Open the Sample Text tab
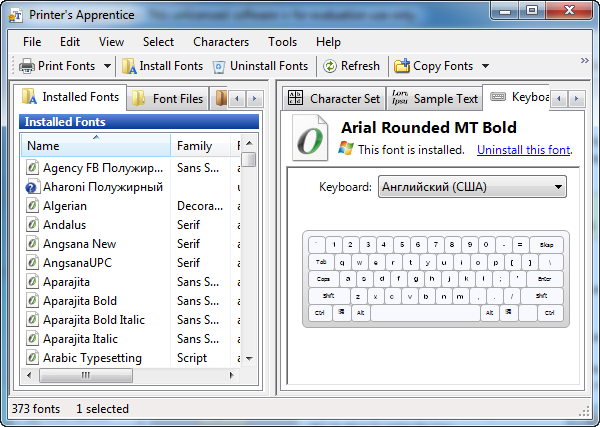600x427 pixels. [x=435, y=99]
